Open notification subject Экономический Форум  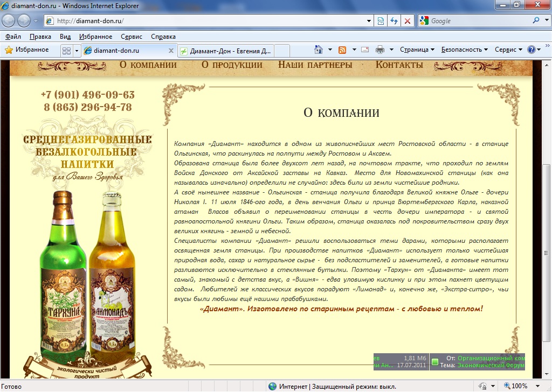pyautogui.click(x=491, y=365)
